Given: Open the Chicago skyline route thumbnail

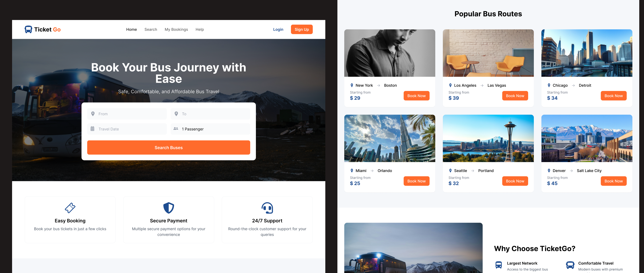Looking at the screenshot, I should point(586,53).
